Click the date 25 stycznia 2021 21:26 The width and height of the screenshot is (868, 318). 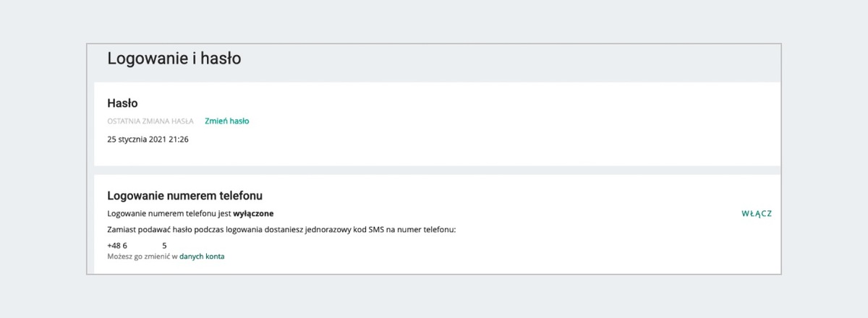[x=148, y=139]
